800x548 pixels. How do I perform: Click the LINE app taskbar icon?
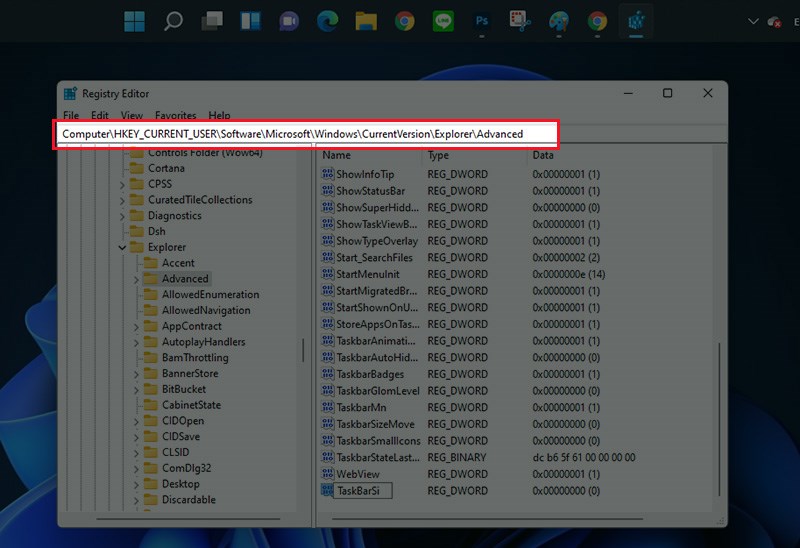tap(443, 21)
